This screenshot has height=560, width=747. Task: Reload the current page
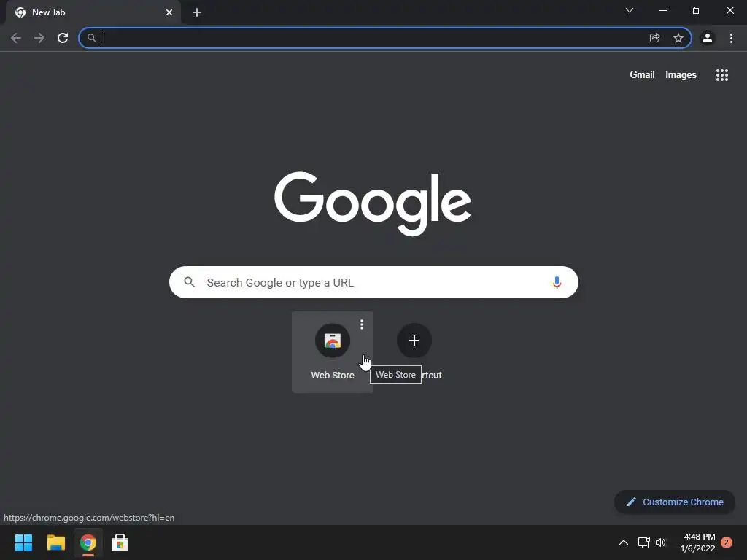tap(63, 38)
